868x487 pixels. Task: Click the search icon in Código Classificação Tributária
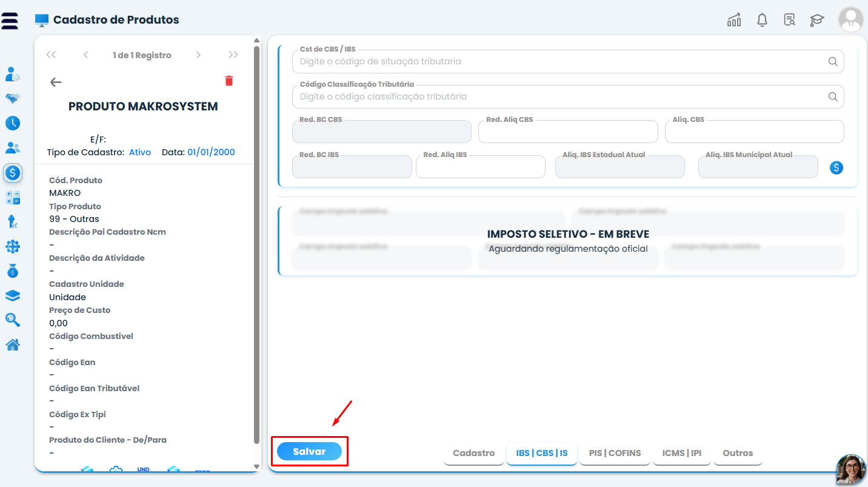point(833,96)
